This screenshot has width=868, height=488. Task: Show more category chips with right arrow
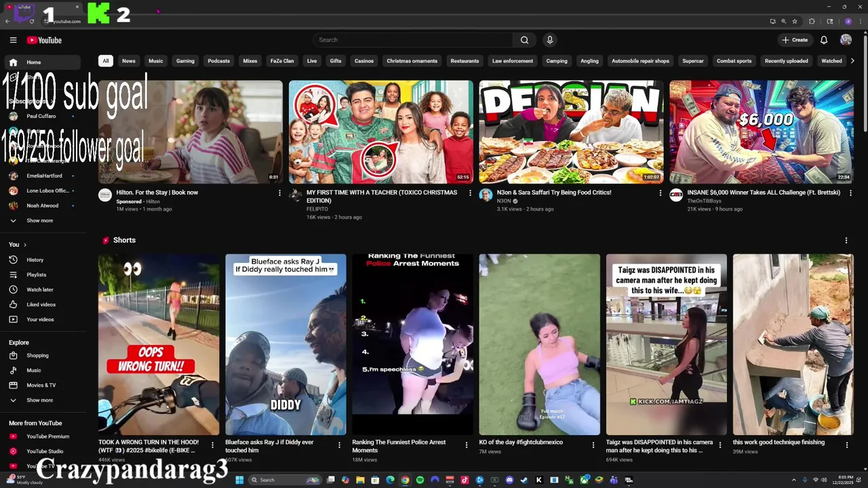[852, 61]
